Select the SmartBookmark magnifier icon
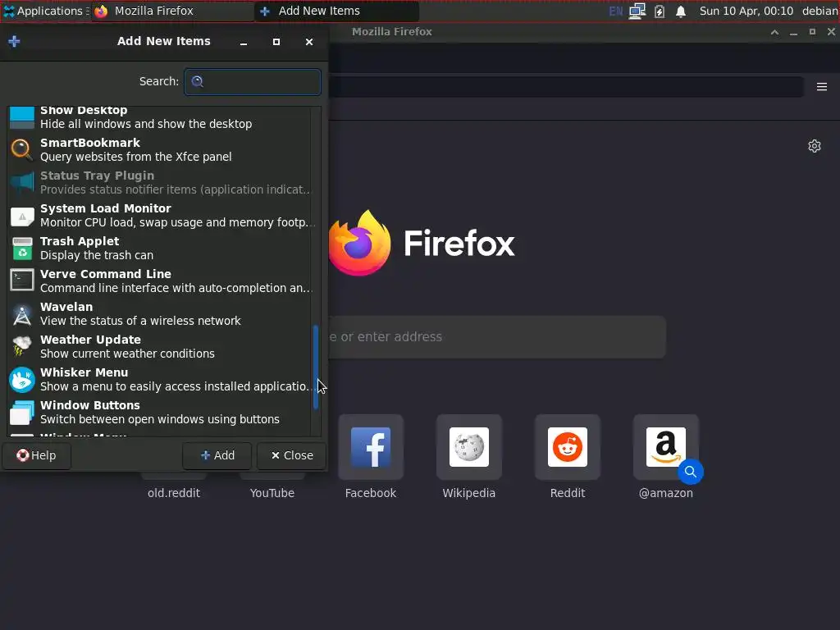 click(22, 149)
